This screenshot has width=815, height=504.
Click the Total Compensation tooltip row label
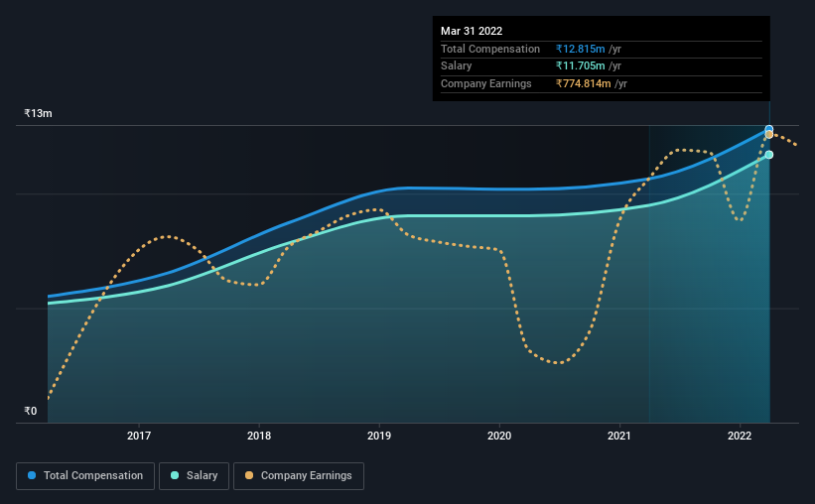coord(490,49)
